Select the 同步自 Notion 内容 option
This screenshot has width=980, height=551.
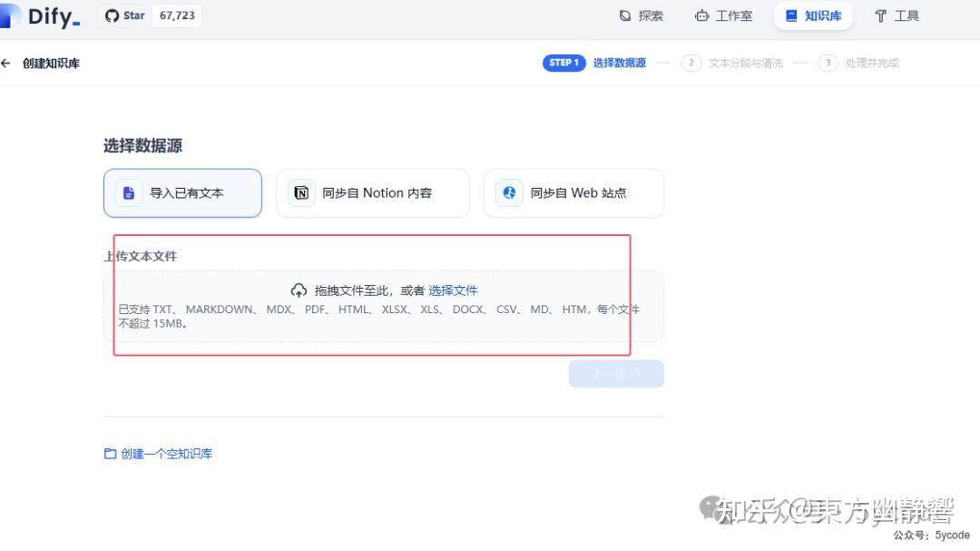(x=372, y=192)
